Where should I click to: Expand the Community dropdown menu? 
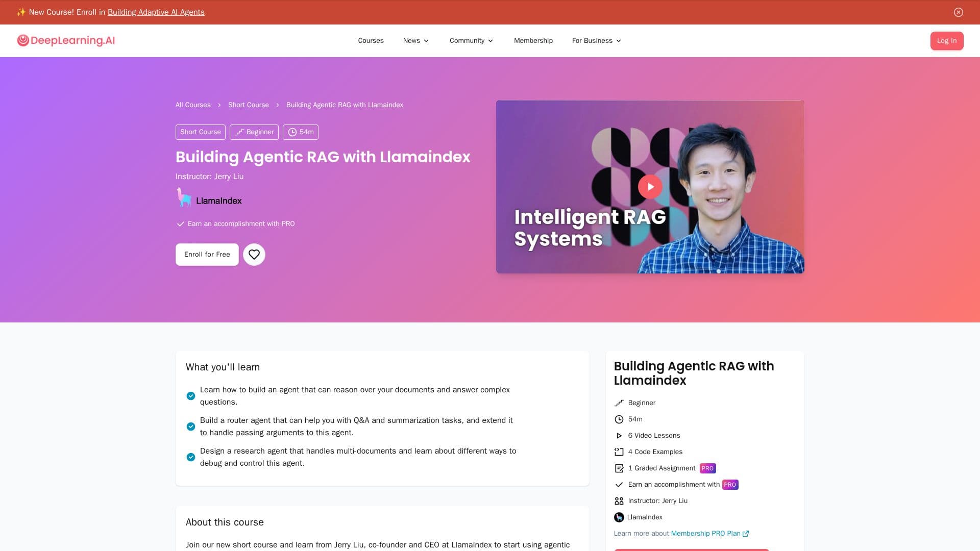471,41
